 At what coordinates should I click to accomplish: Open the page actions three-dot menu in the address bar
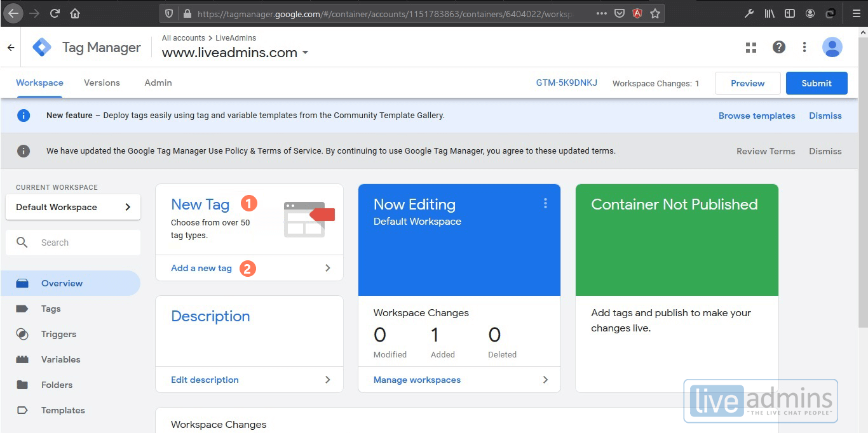pyautogui.click(x=602, y=13)
